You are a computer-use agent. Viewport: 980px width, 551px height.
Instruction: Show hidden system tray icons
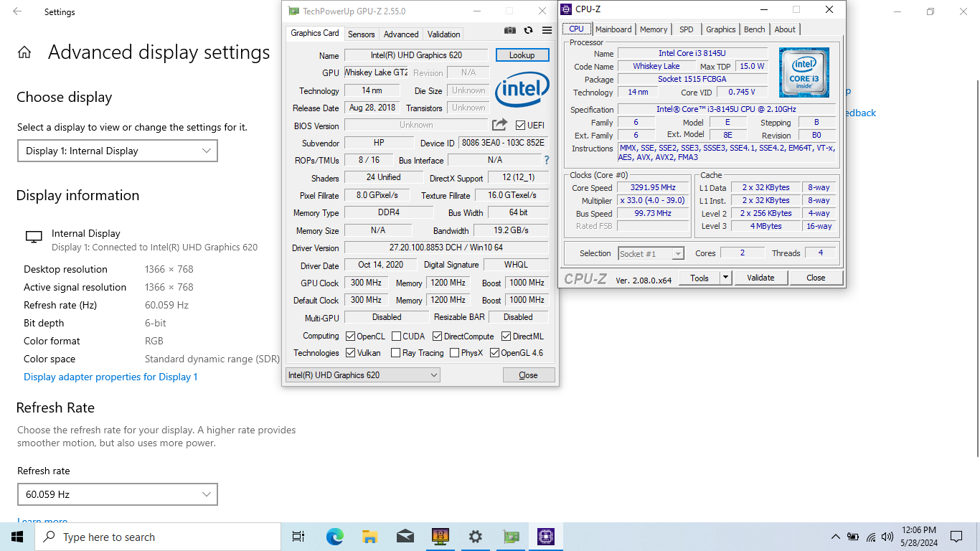pos(835,537)
